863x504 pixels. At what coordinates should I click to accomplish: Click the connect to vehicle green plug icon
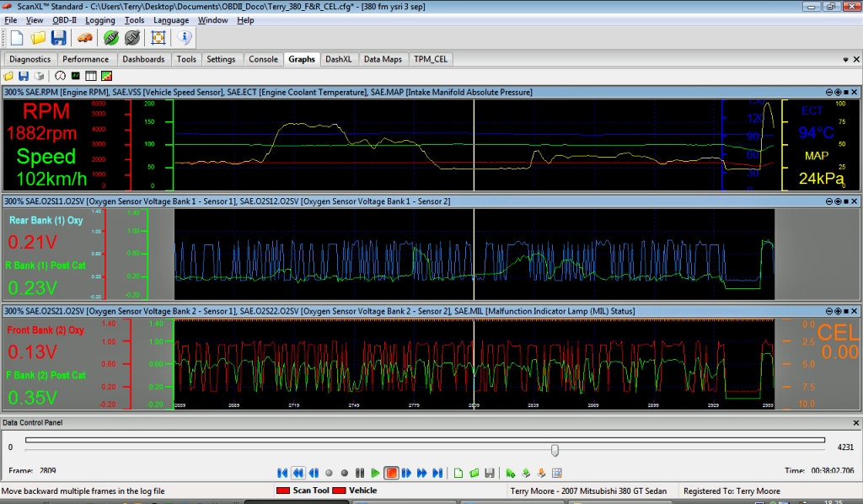click(110, 38)
